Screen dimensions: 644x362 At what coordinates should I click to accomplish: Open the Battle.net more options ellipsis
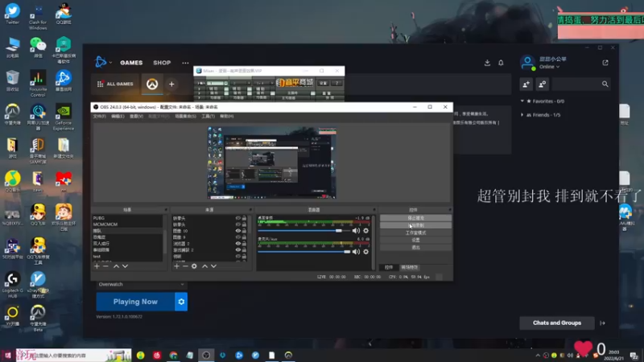(x=186, y=63)
